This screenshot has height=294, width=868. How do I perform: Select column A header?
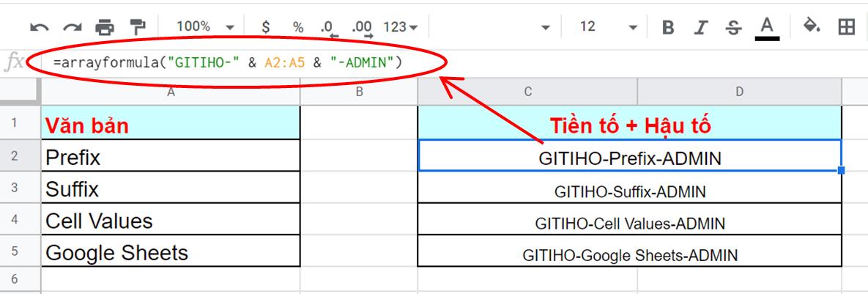(x=171, y=92)
